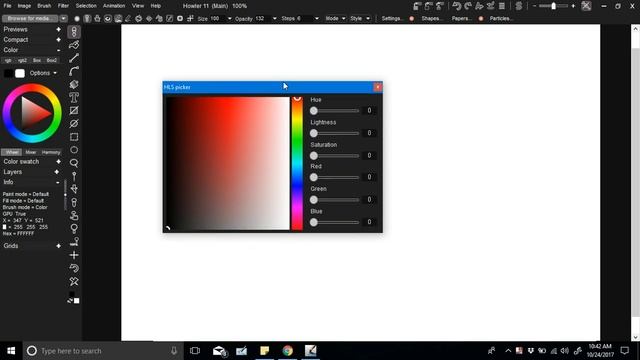Open the Mail app from the taskbar
The width and height of the screenshot is (640, 360).
coord(219,351)
